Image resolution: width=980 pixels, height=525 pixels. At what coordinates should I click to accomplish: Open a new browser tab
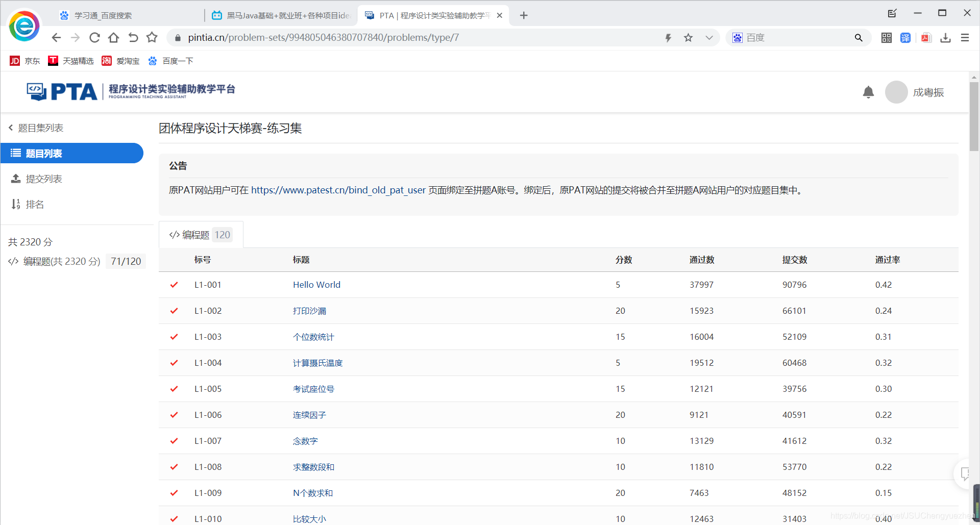click(524, 15)
